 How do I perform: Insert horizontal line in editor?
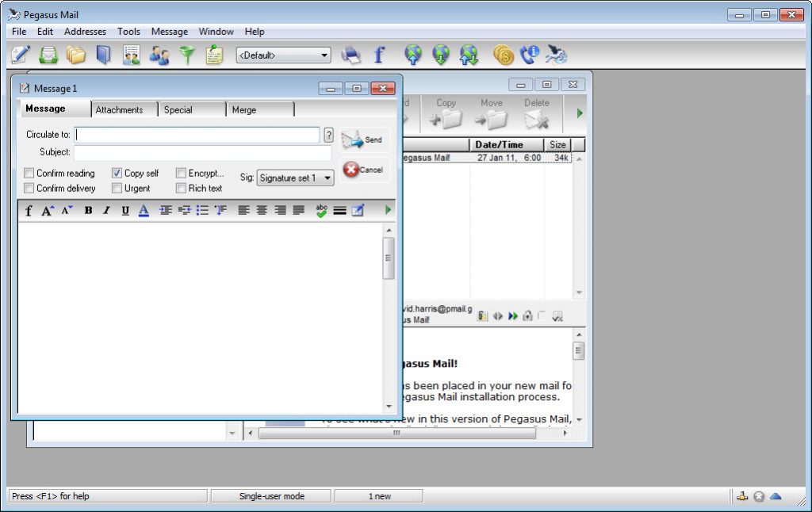pyautogui.click(x=339, y=210)
